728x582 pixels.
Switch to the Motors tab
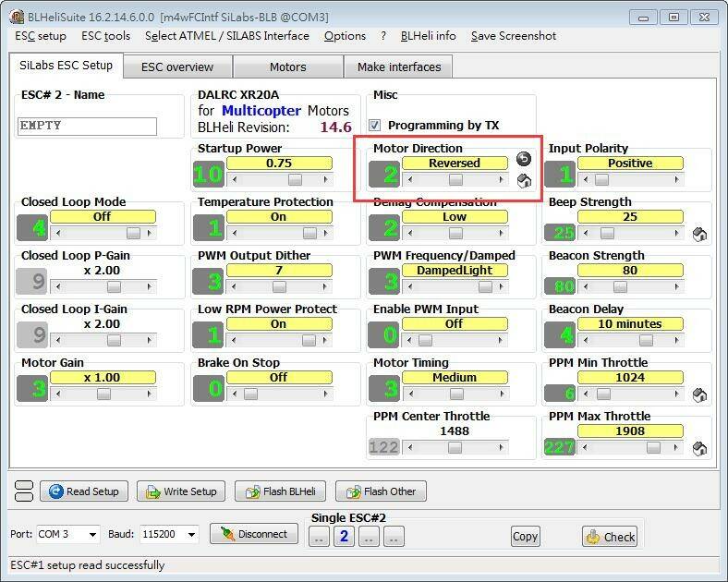(288, 67)
